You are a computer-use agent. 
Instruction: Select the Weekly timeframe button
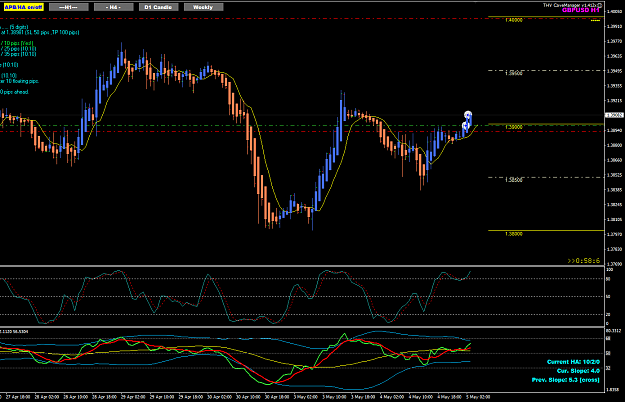point(204,7)
